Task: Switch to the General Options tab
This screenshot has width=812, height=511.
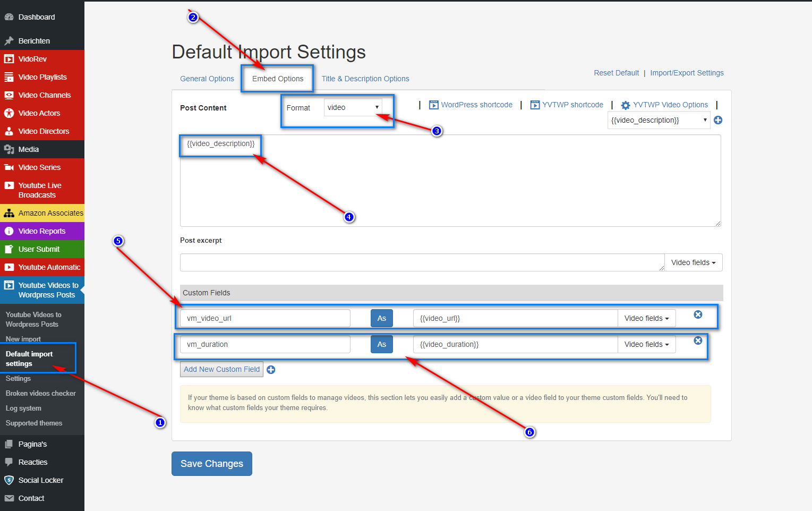Action: pos(207,79)
